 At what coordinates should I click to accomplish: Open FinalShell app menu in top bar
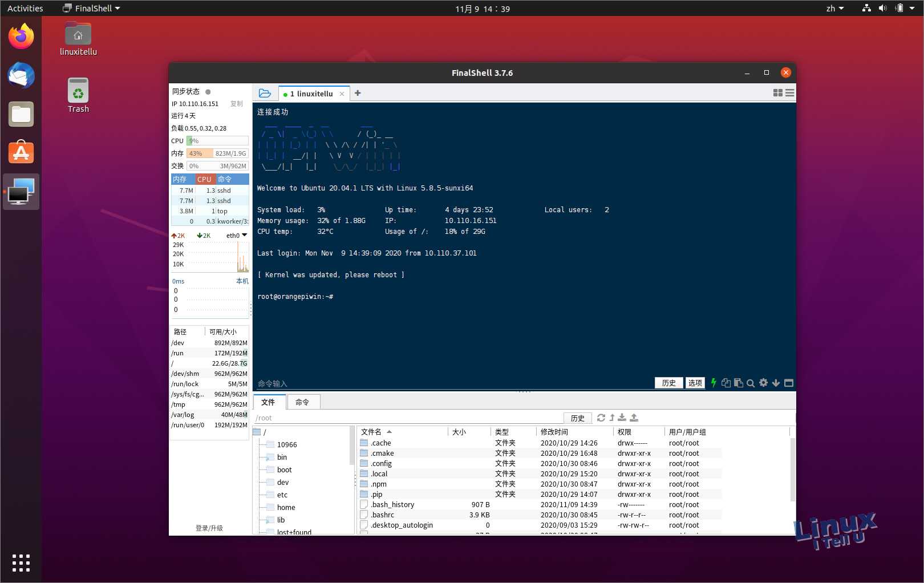tap(92, 8)
